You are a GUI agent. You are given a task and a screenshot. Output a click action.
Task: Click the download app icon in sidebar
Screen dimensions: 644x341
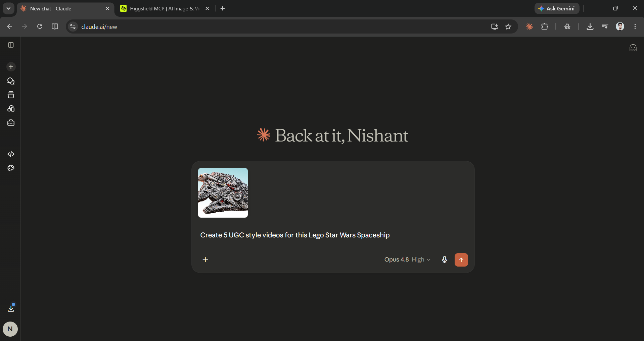[11, 308]
